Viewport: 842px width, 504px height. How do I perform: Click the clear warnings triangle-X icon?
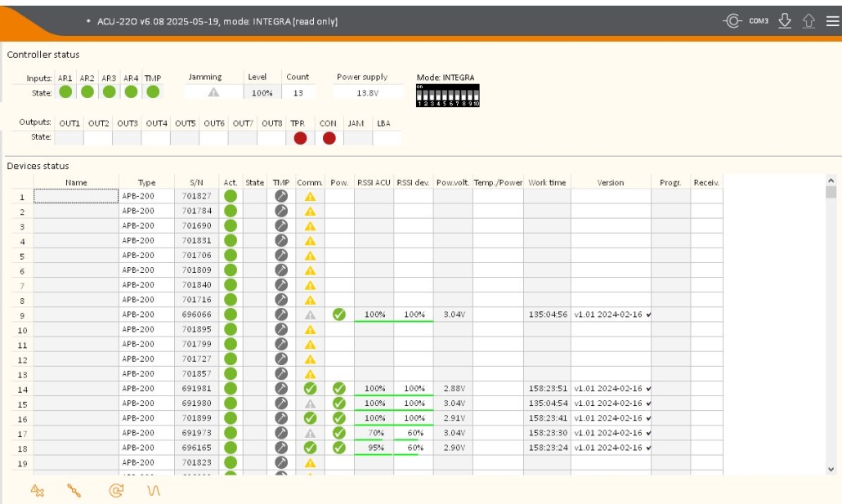click(37, 490)
